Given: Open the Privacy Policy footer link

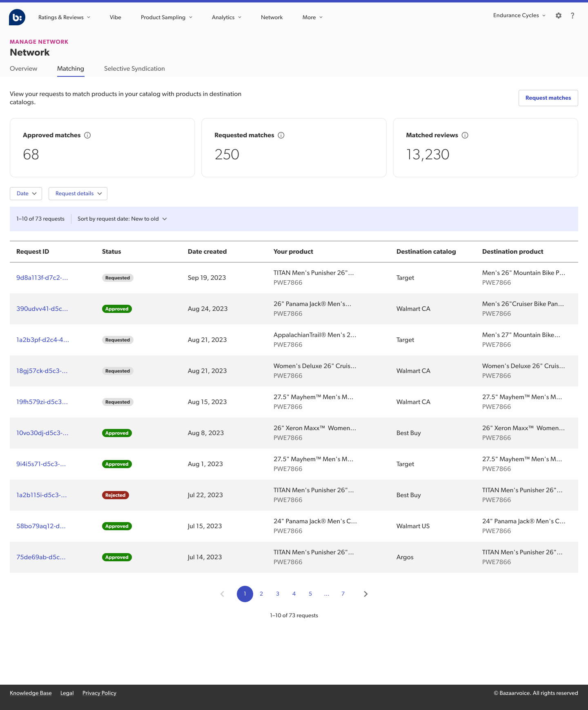Looking at the screenshot, I should point(99,693).
